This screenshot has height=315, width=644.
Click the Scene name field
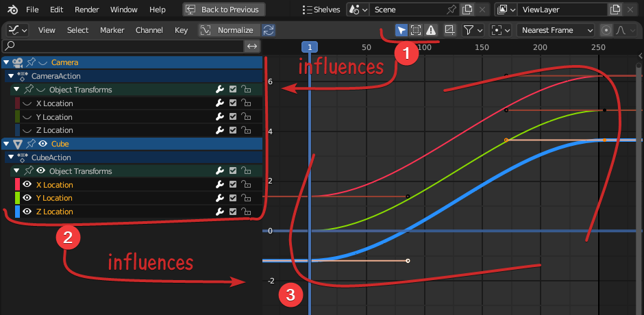406,10
